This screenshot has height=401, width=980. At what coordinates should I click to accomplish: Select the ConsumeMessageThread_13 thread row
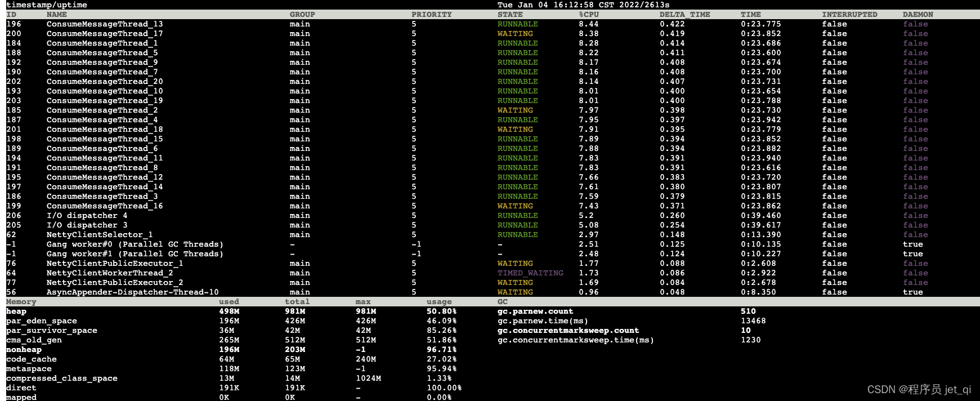(x=105, y=24)
